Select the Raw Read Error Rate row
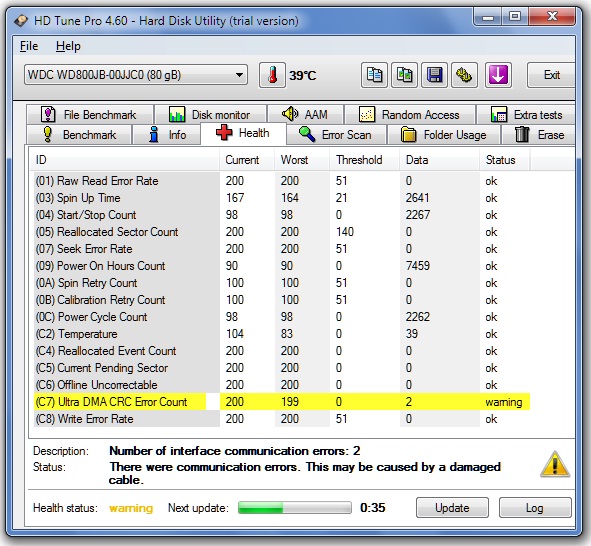The image size is (591, 546). pos(282,181)
